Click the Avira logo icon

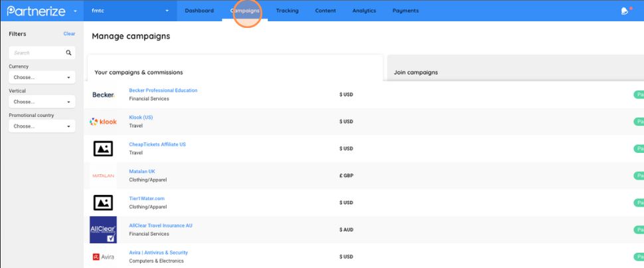coord(103,257)
